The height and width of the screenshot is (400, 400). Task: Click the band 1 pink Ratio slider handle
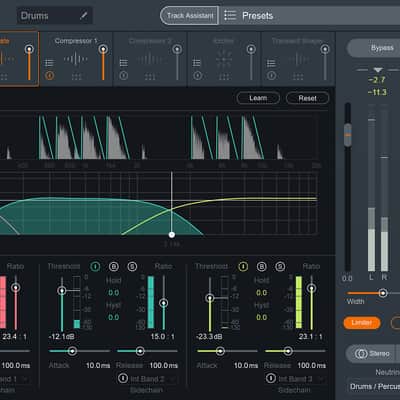[16, 288]
